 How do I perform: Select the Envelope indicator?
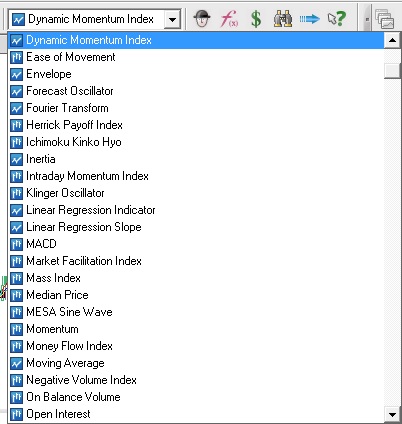click(196, 74)
